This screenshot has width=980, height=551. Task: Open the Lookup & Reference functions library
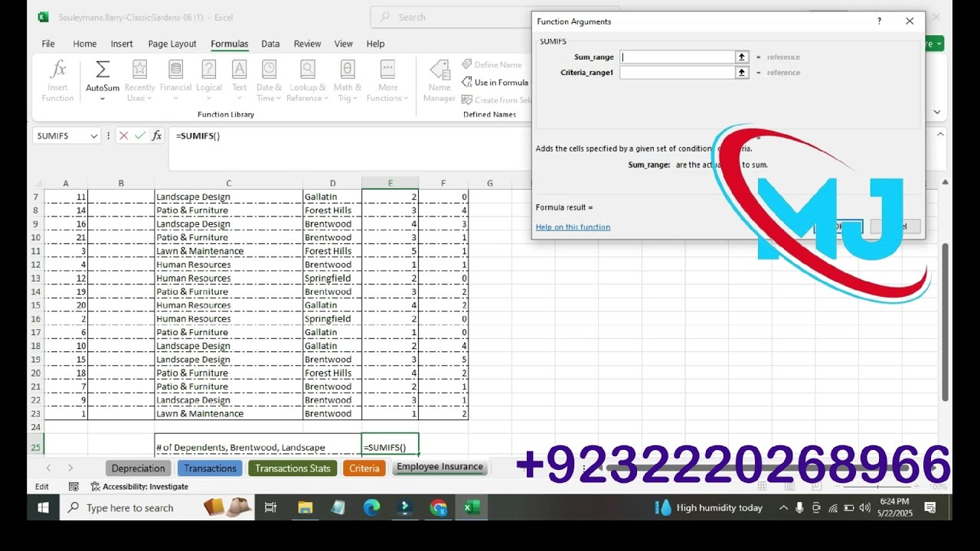pos(307,80)
